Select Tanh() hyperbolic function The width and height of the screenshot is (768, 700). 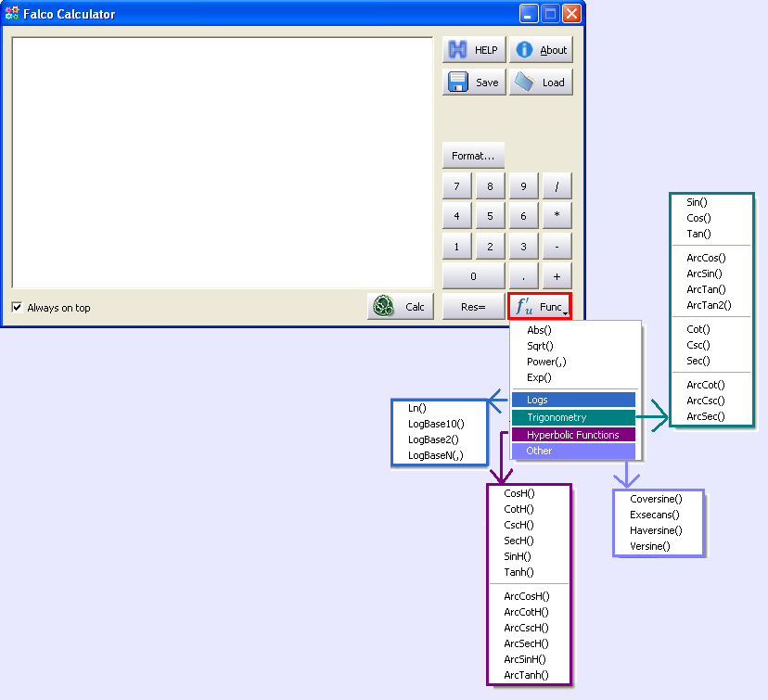(518, 572)
